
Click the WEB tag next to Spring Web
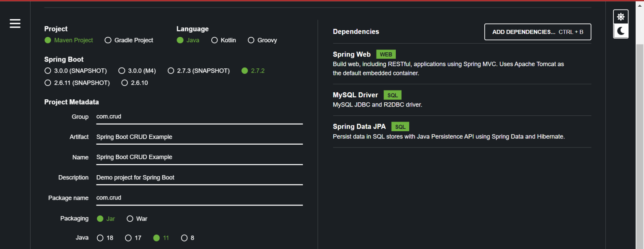(x=386, y=54)
